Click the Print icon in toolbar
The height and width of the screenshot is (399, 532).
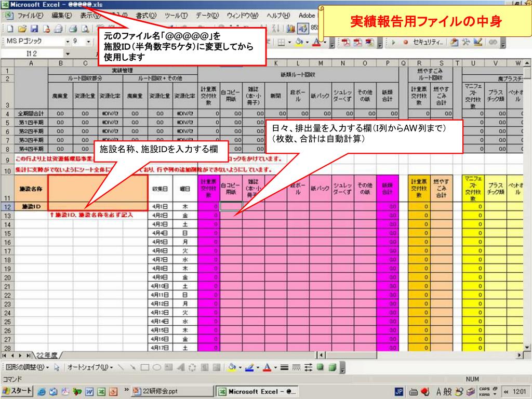point(73,29)
